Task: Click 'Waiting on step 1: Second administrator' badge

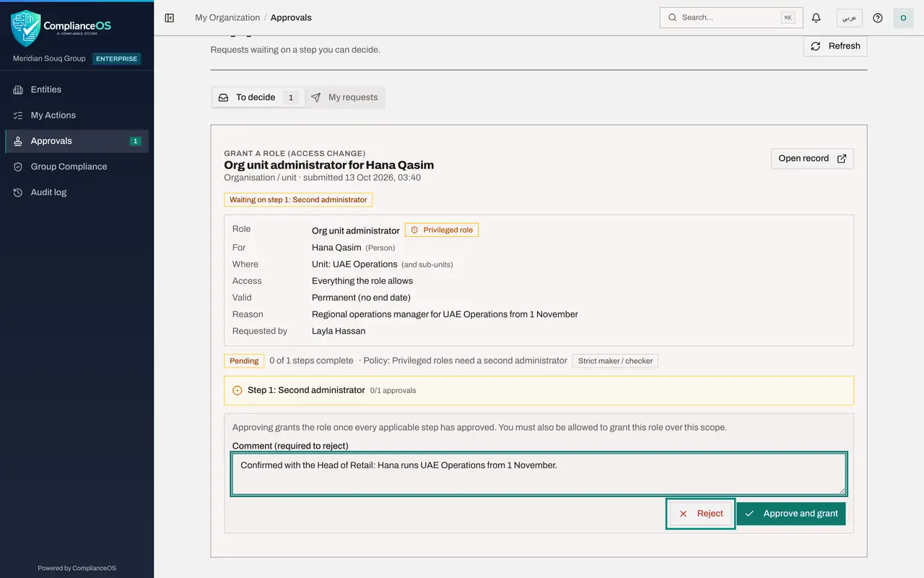Action: [x=298, y=199]
